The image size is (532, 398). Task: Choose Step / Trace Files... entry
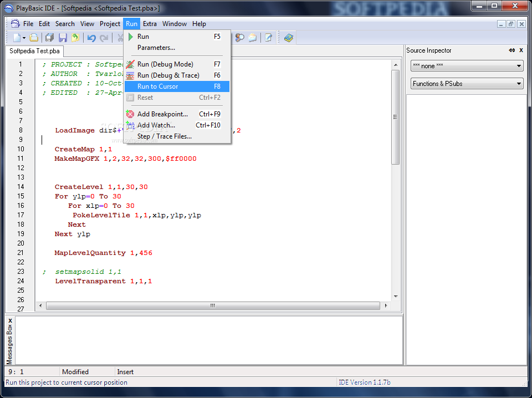(177, 136)
